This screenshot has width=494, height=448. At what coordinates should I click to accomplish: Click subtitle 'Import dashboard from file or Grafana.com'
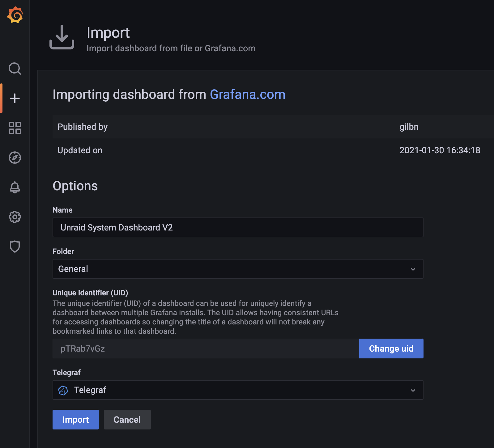pyautogui.click(x=171, y=48)
